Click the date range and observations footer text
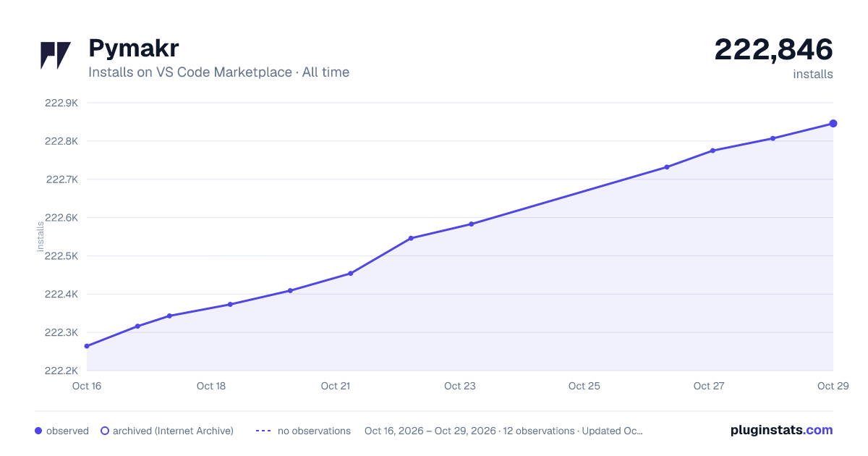The image size is (868, 456). [x=503, y=431]
